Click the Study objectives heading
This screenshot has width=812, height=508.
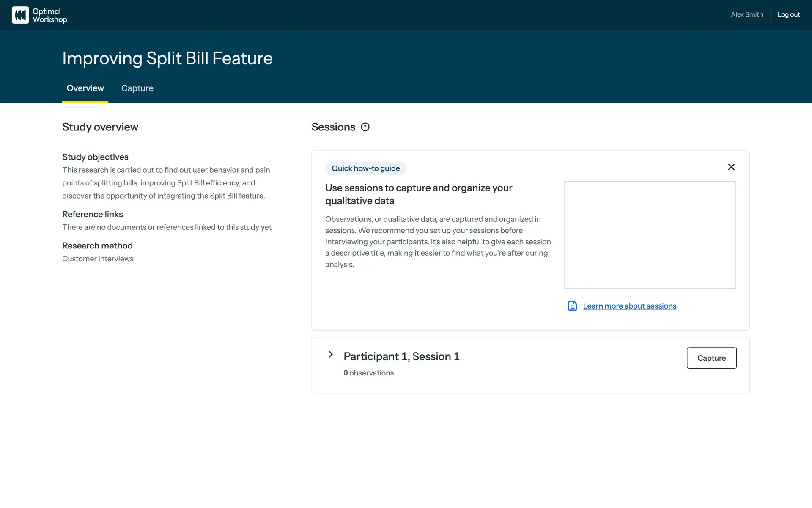point(95,157)
